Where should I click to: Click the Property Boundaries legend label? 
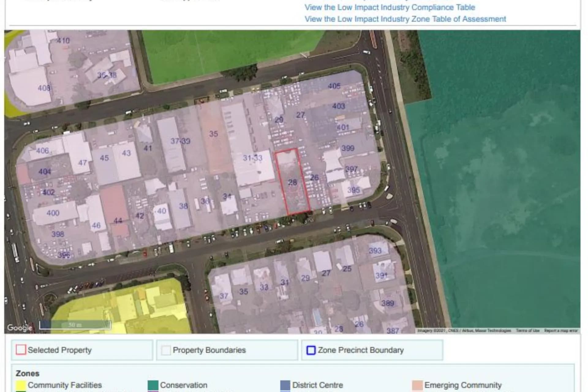(209, 350)
